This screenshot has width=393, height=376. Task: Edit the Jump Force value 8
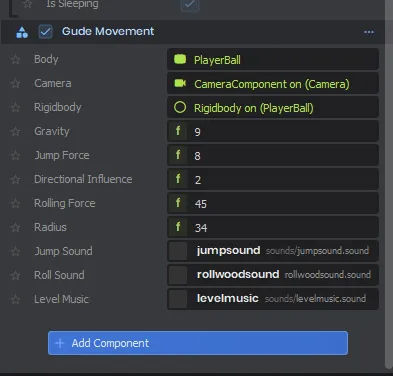point(273,155)
